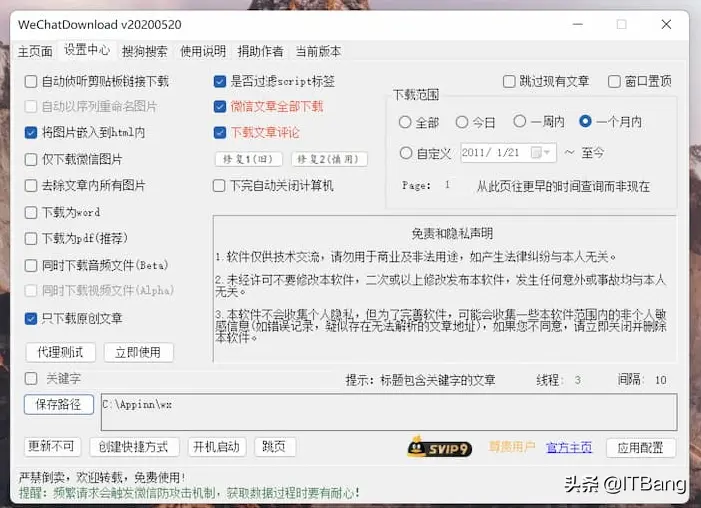
Task: Enable 自动侦听剪贴板链接下载 checkbox
Action: coord(32,81)
